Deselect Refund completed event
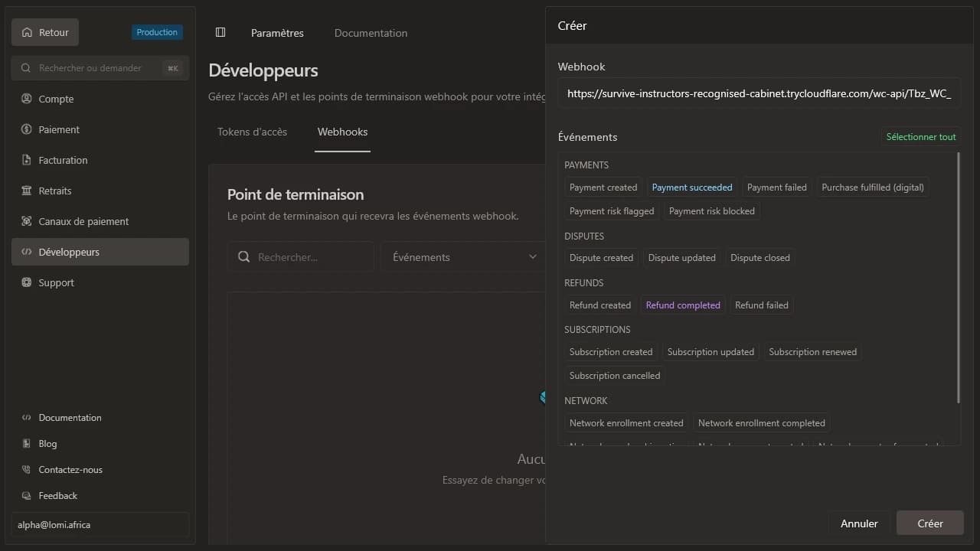The height and width of the screenshot is (551, 980). 683,305
